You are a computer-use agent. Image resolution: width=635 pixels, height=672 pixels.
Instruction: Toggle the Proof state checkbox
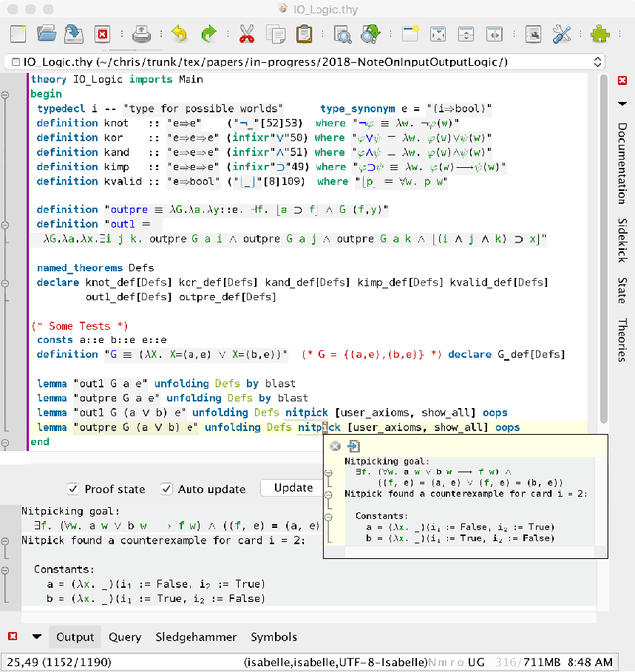[73, 488]
